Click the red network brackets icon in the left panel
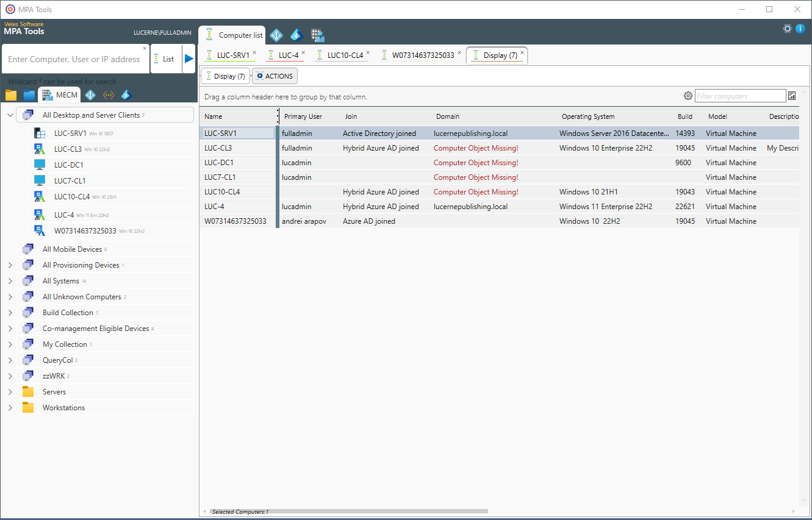812x520 pixels. click(109, 95)
